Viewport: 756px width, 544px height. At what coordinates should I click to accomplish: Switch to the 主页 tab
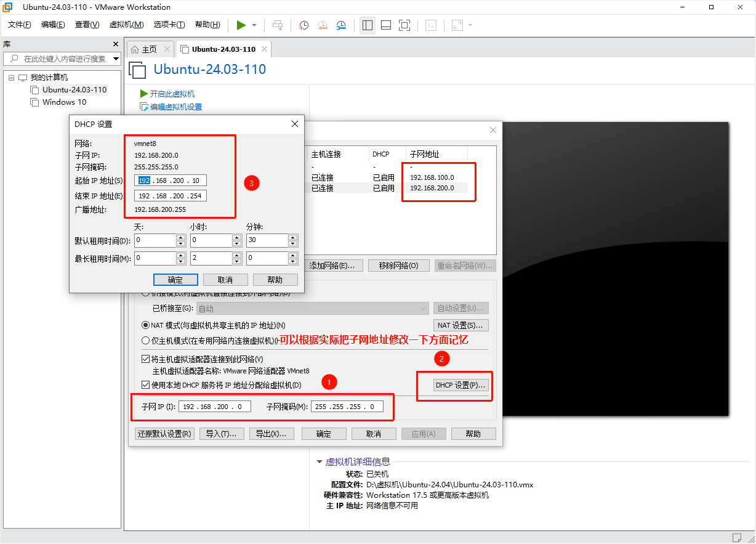pyautogui.click(x=149, y=49)
